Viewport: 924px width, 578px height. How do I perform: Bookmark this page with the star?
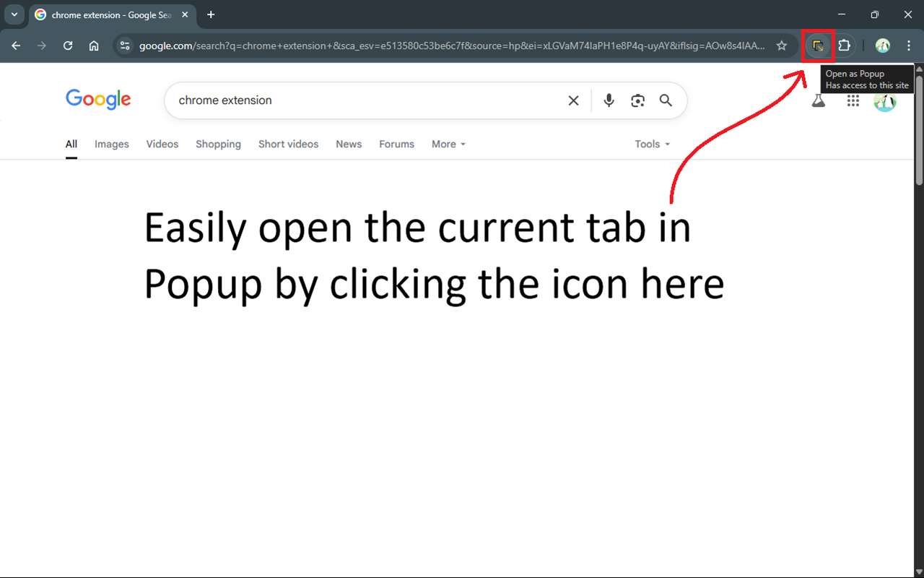(x=782, y=45)
